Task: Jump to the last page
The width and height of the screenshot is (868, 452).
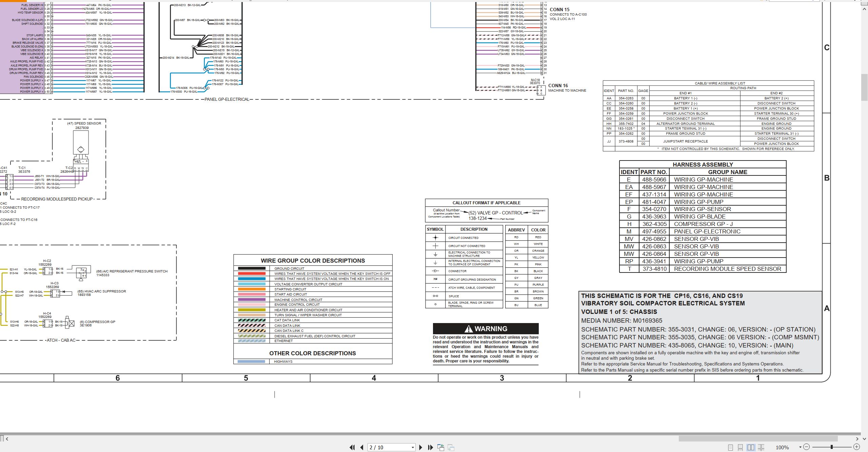Action: click(431, 448)
